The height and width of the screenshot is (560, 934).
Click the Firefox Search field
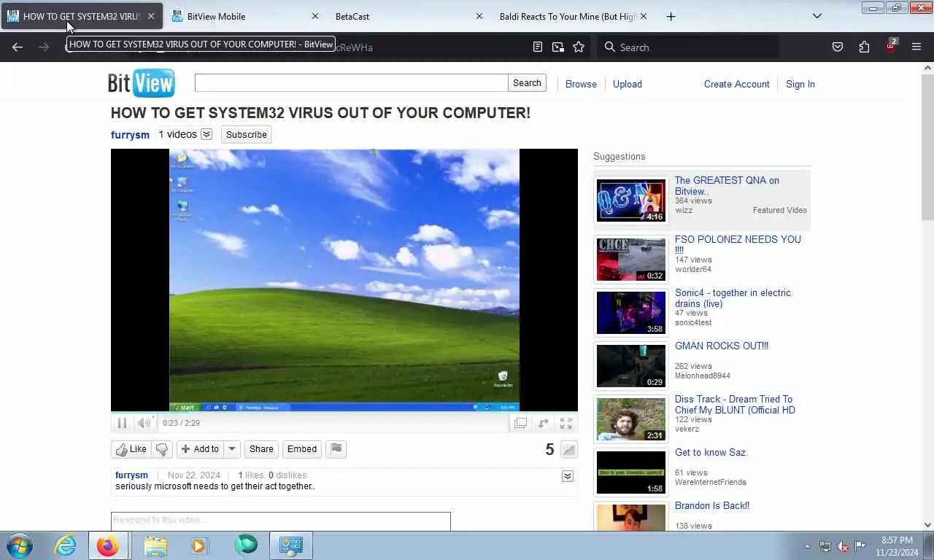[x=688, y=47]
